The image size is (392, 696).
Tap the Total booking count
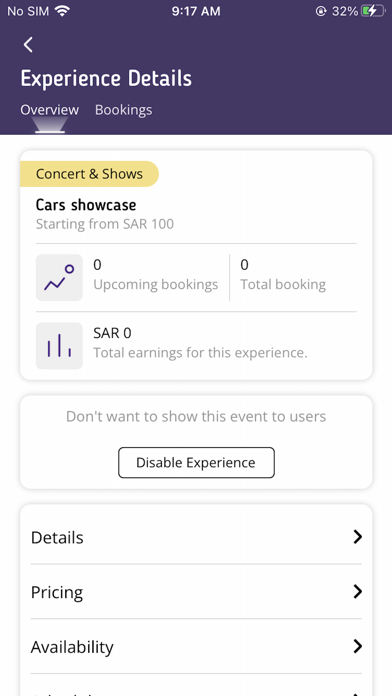pyautogui.click(x=244, y=265)
